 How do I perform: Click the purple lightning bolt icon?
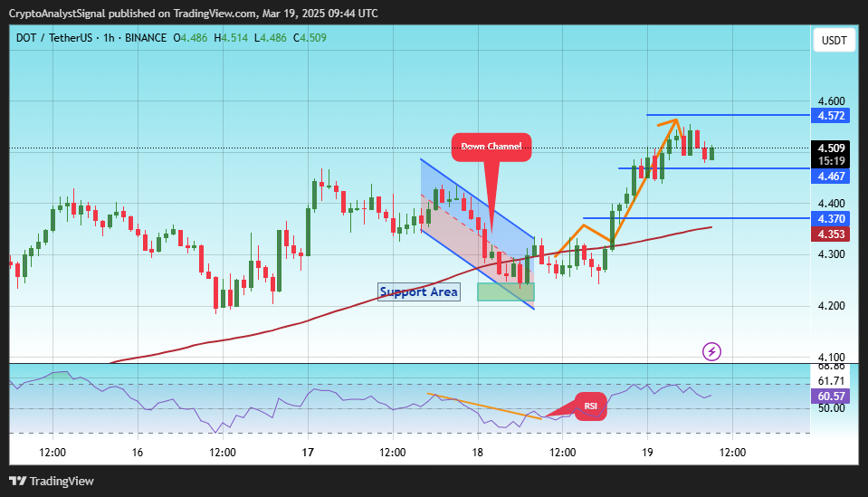click(711, 351)
